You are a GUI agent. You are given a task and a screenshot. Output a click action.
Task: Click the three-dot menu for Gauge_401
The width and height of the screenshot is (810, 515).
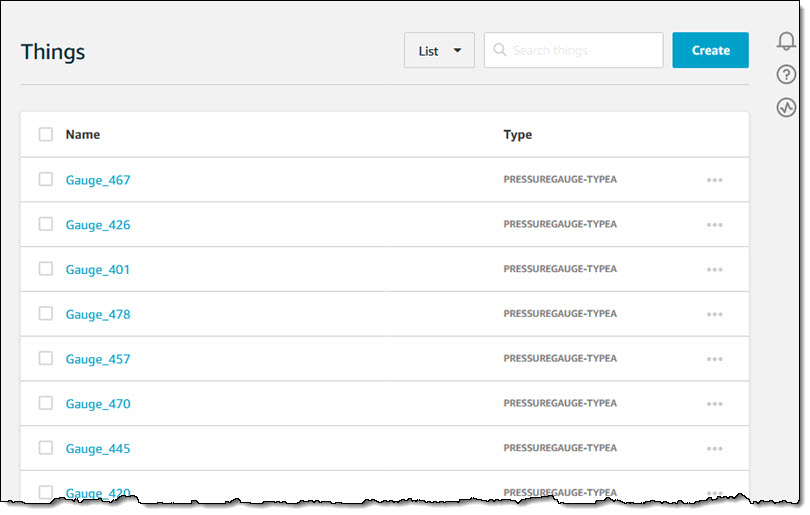pos(714,270)
